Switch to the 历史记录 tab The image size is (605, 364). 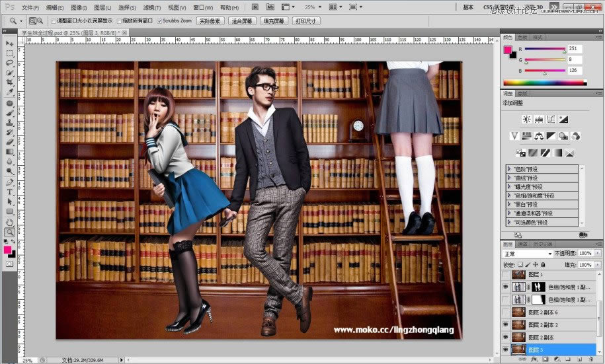click(544, 244)
